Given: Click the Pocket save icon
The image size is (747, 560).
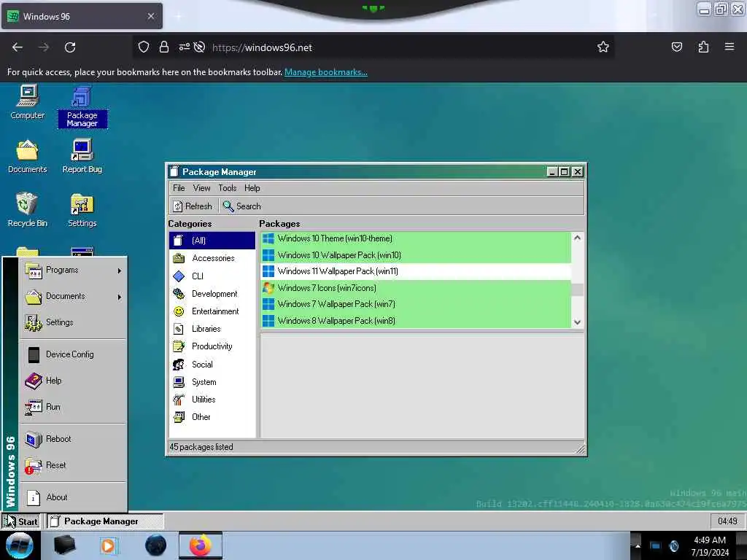Looking at the screenshot, I should pos(677,47).
